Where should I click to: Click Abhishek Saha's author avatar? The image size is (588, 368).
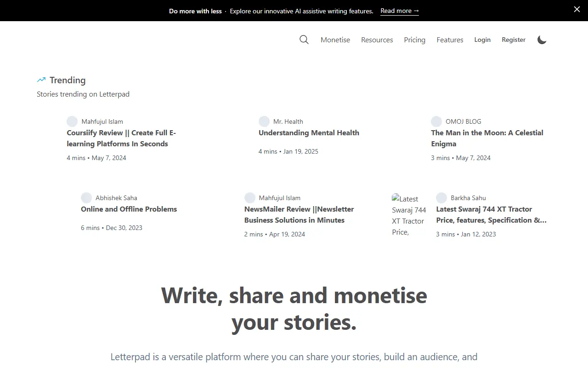(x=86, y=198)
